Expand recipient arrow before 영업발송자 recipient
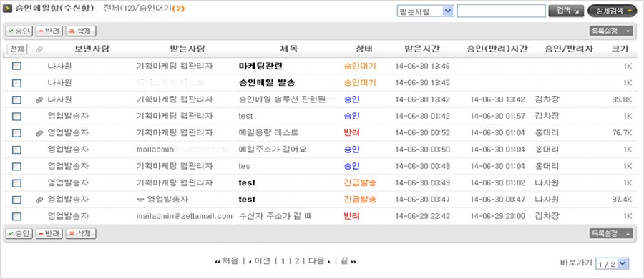The height and width of the screenshot is (279, 644). click(x=140, y=200)
